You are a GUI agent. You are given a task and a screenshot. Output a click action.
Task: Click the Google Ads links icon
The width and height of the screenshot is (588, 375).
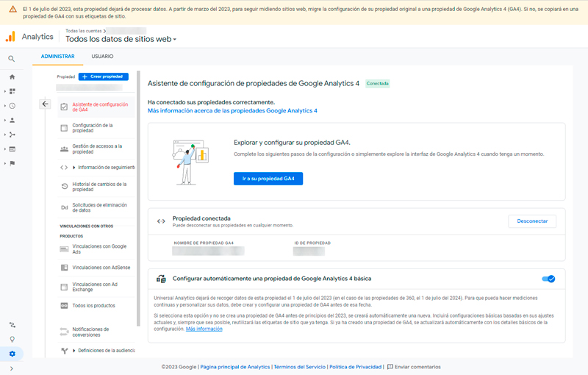(64, 249)
